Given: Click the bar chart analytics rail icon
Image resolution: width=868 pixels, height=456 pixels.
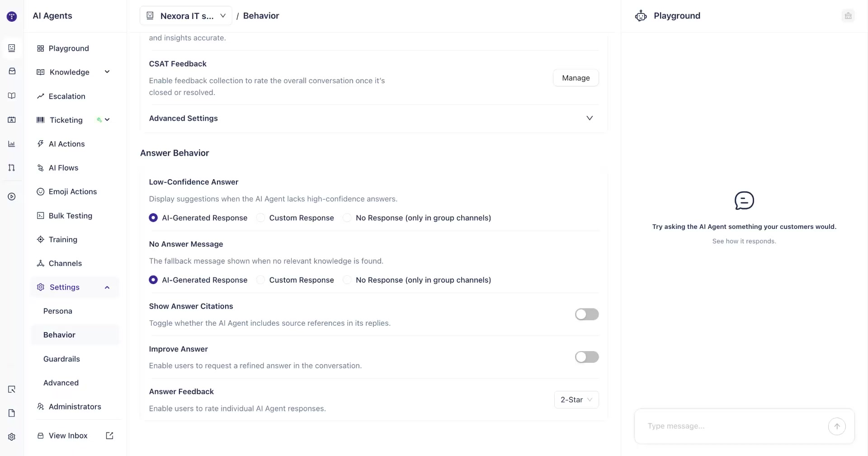Looking at the screenshot, I should click(x=12, y=144).
